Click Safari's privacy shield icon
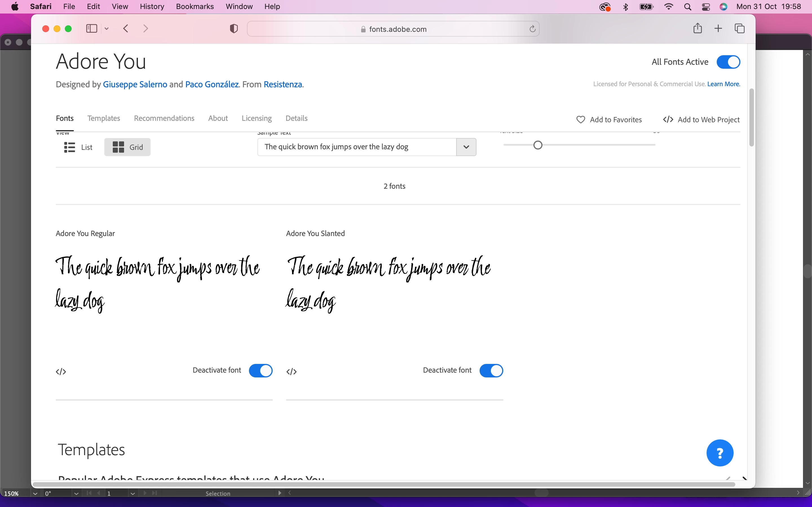Image resolution: width=812 pixels, height=507 pixels. click(x=233, y=29)
